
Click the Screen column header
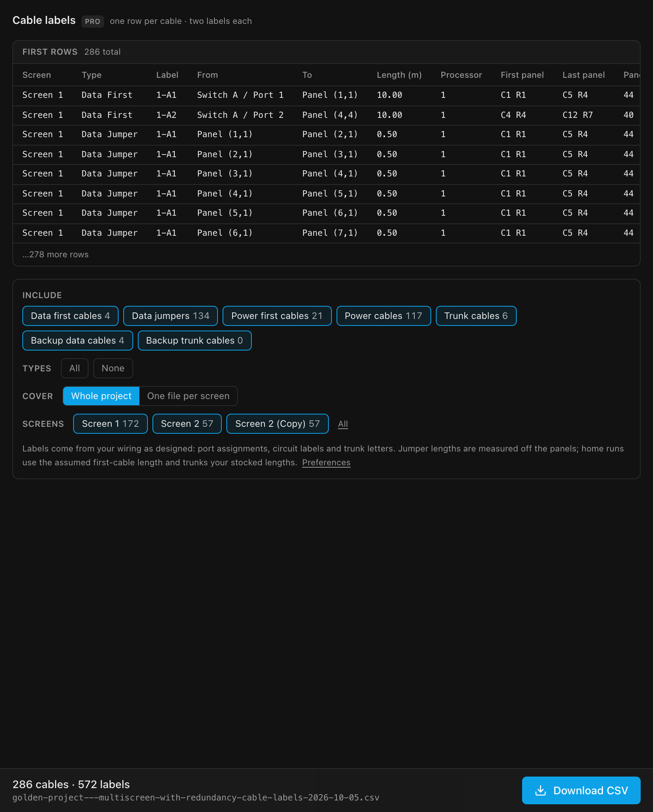(37, 75)
